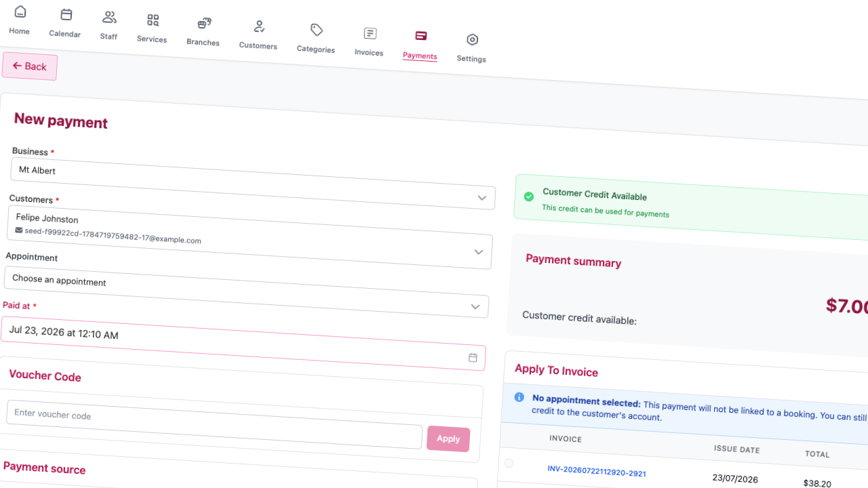Click the Staff people icon
Screen dimensions: 868x488
pyautogui.click(x=109, y=18)
